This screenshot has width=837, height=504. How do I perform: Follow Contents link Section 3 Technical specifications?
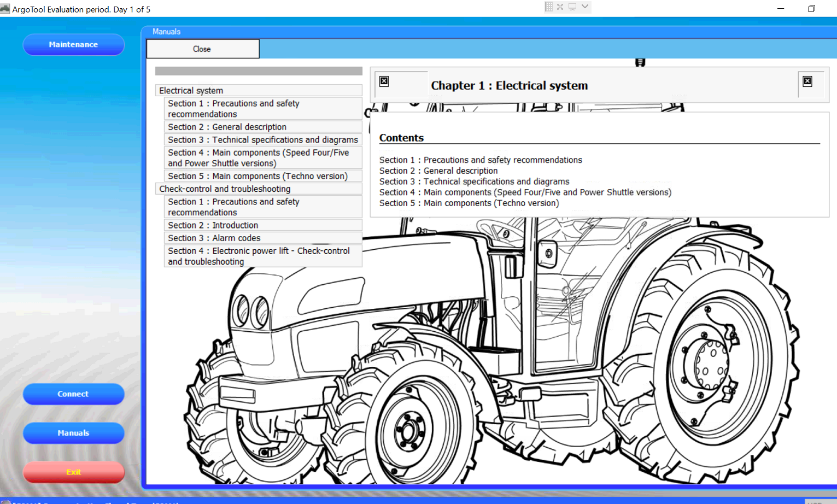pyautogui.click(x=474, y=181)
